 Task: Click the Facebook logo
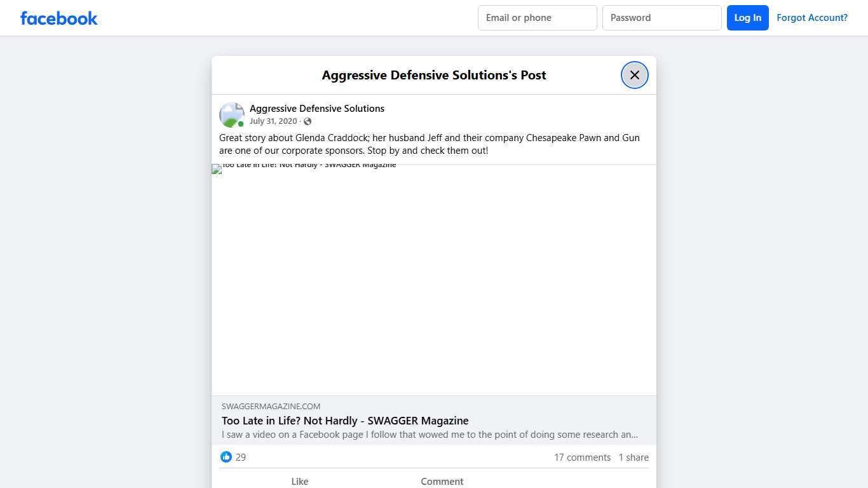pyautogui.click(x=58, y=18)
